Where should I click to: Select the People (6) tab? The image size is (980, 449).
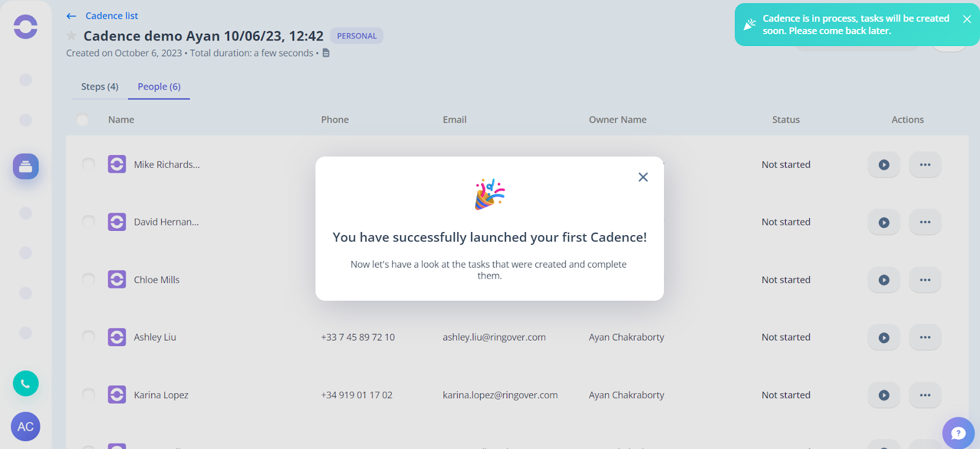click(159, 87)
